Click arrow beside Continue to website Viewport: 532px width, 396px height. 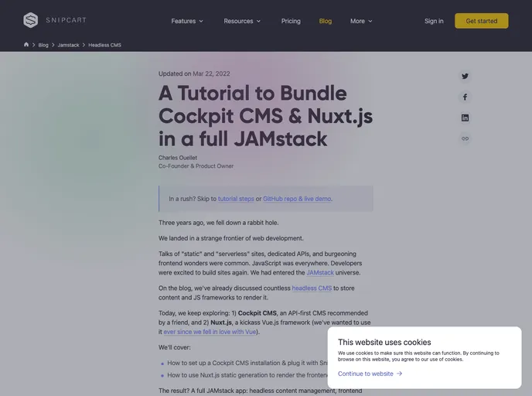pos(399,374)
